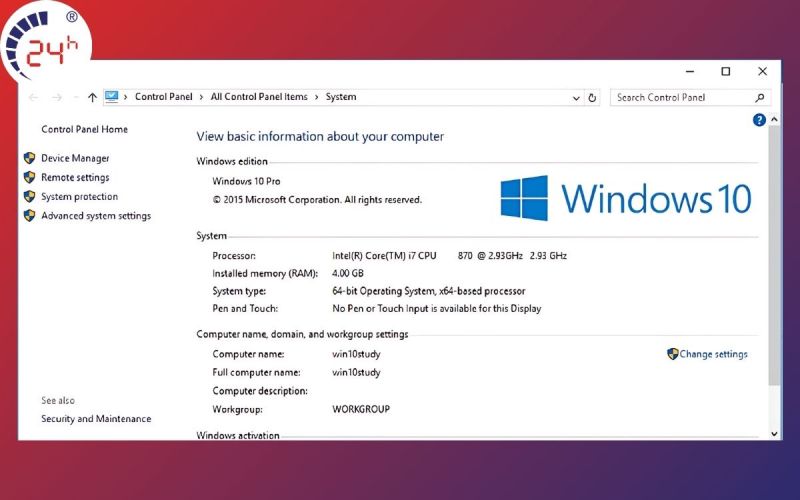Click the shield icon beside Change settings
800x500 pixels.
click(672, 354)
